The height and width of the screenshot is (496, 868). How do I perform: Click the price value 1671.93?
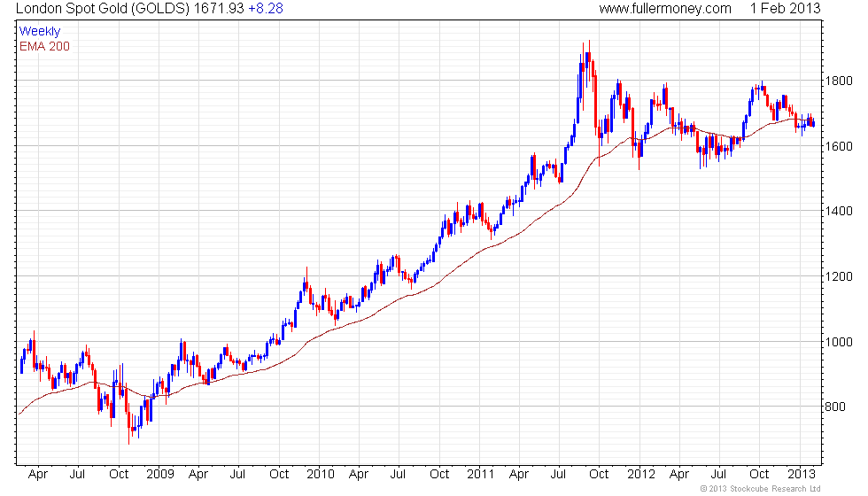pyautogui.click(x=220, y=8)
